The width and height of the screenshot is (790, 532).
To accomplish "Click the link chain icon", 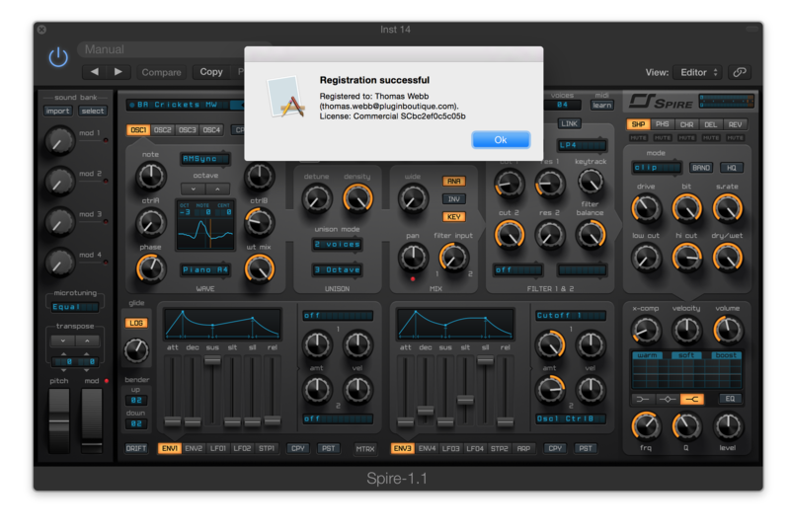I will pos(740,72).
